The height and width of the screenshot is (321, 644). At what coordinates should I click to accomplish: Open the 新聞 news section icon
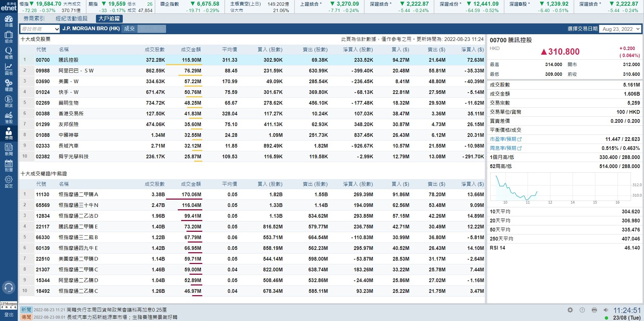coord(9,150)
